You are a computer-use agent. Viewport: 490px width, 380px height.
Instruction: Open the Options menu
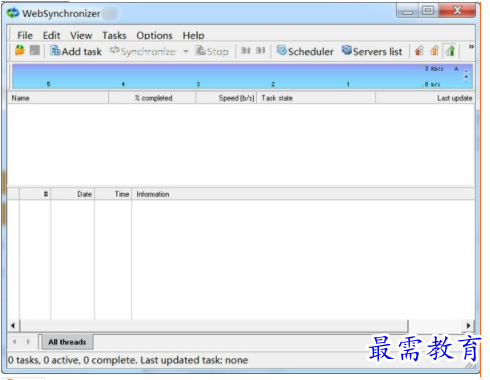pos(154,35)
